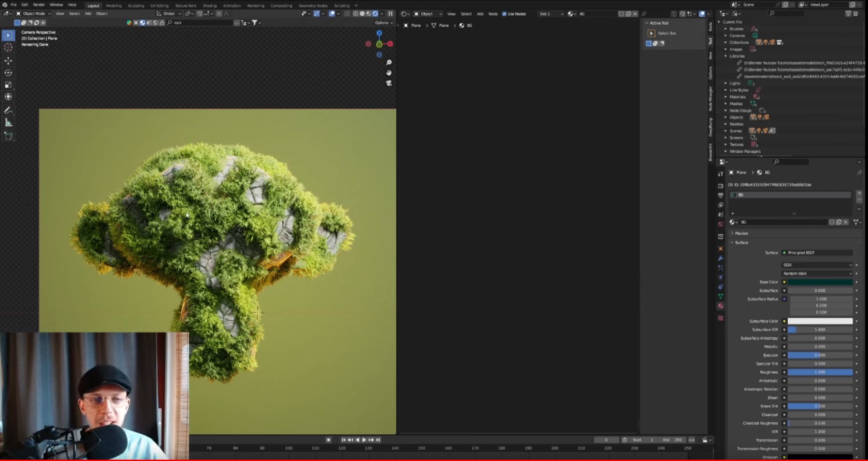
Task: Click the BG material name field
Action: [x=783, y=222]
